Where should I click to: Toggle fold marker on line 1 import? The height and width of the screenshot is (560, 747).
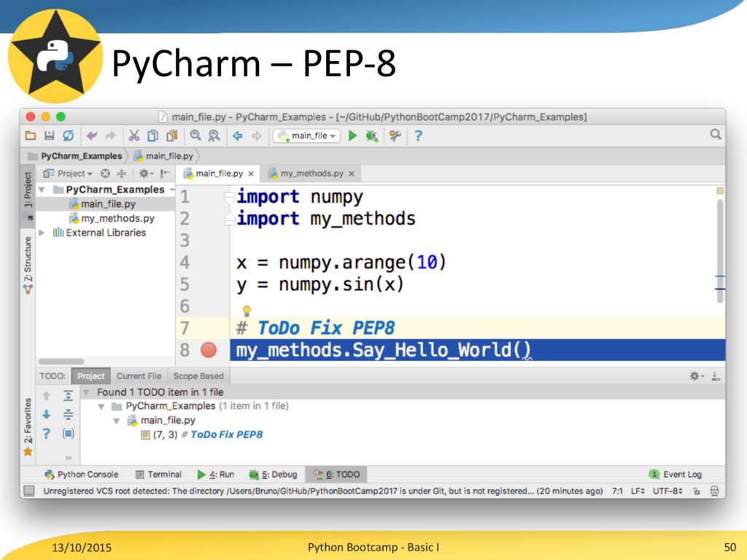click(x=230, y=197)
